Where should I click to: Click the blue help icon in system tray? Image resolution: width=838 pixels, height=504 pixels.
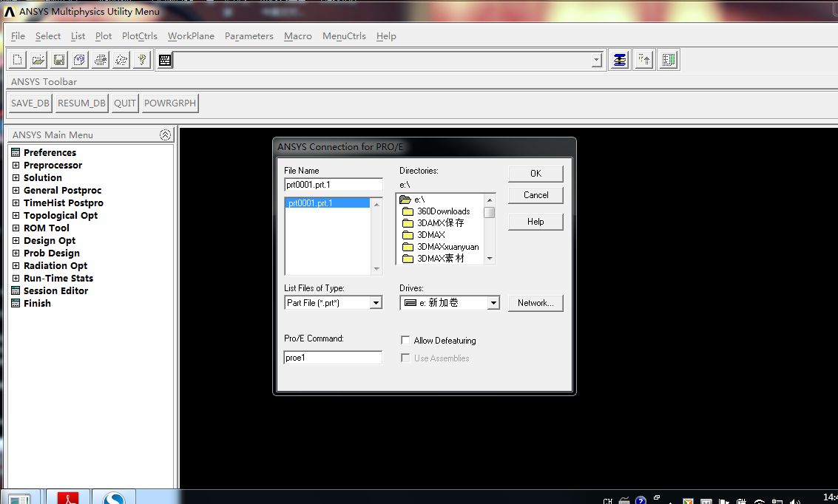[641, 500]
